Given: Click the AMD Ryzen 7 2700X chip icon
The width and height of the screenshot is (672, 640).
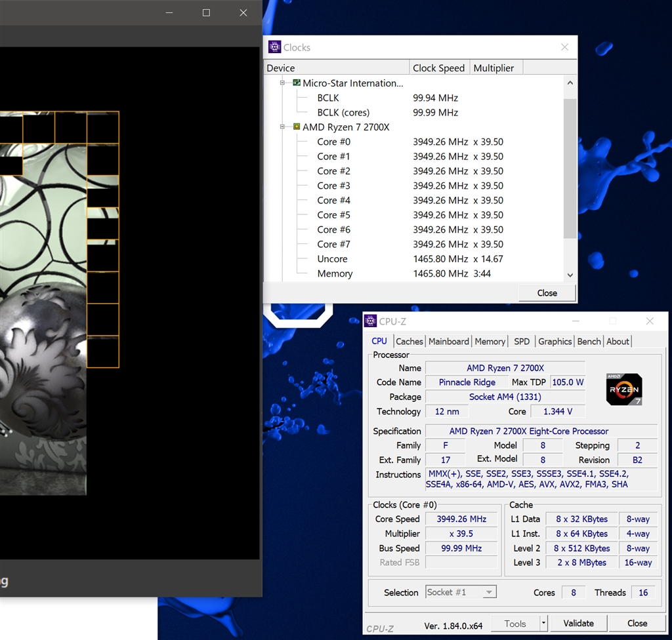Looking at the screenshot, I should [x=297, y=127].
